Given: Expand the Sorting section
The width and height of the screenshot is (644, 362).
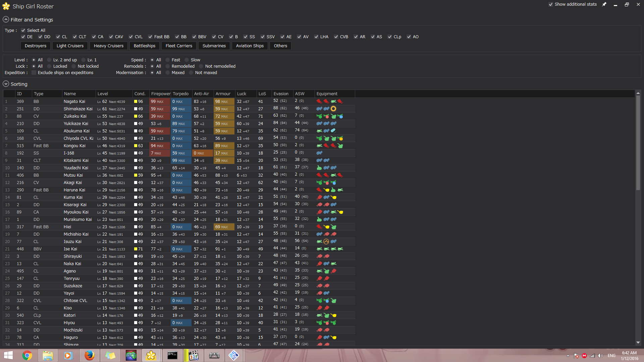Looking at the screenshot, I should pyautogui.click(x=6, y=84).
